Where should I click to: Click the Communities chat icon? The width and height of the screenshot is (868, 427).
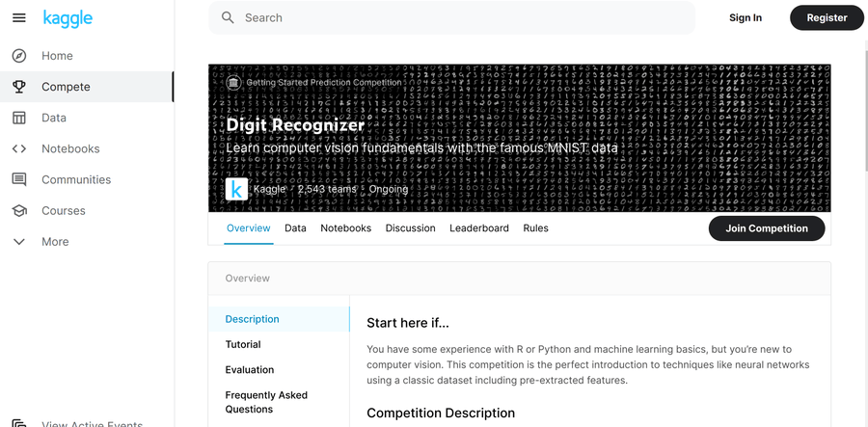pyautogui.click(x=19, y=179)
